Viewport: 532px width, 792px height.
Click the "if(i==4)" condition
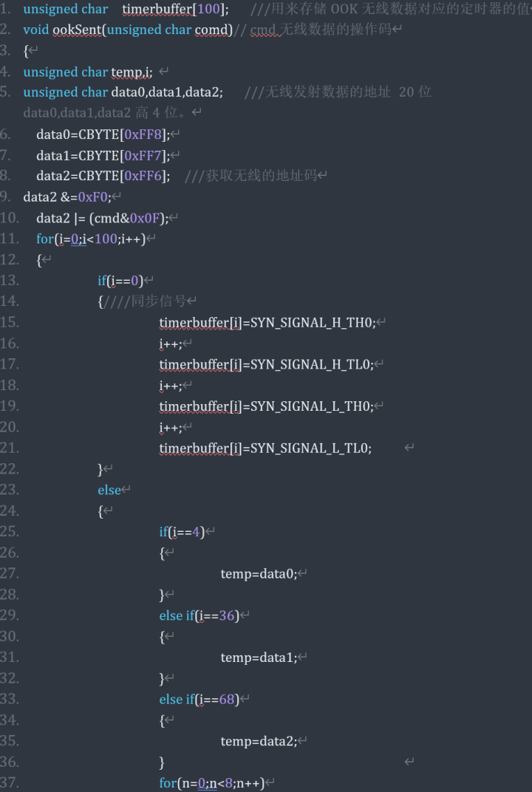(x=182, y=531)
